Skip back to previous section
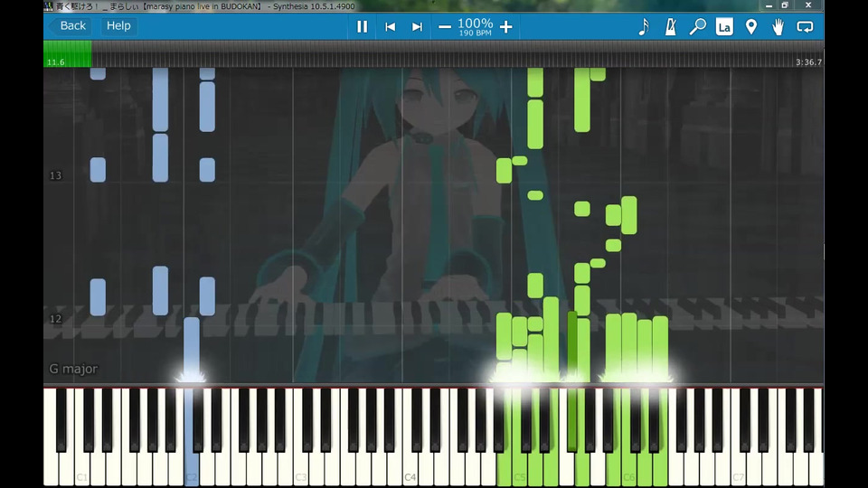Screen dimensions: 868x488 tap(391, 26)
